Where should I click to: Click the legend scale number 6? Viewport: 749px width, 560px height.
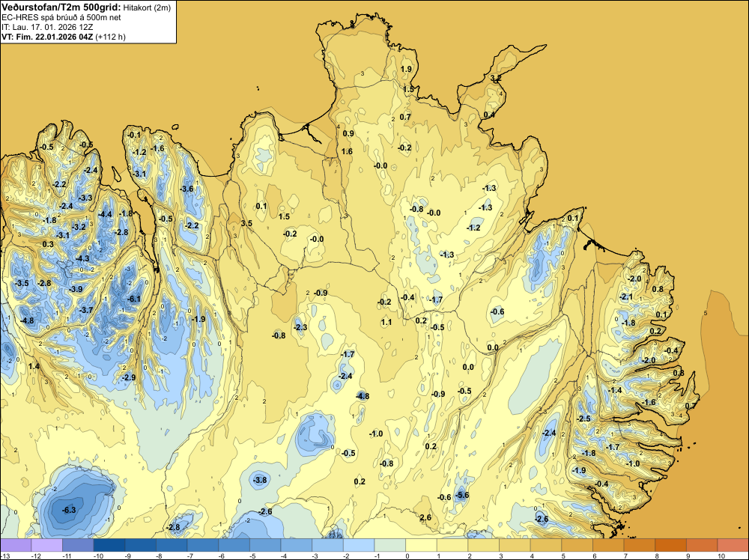pos(595,556)
